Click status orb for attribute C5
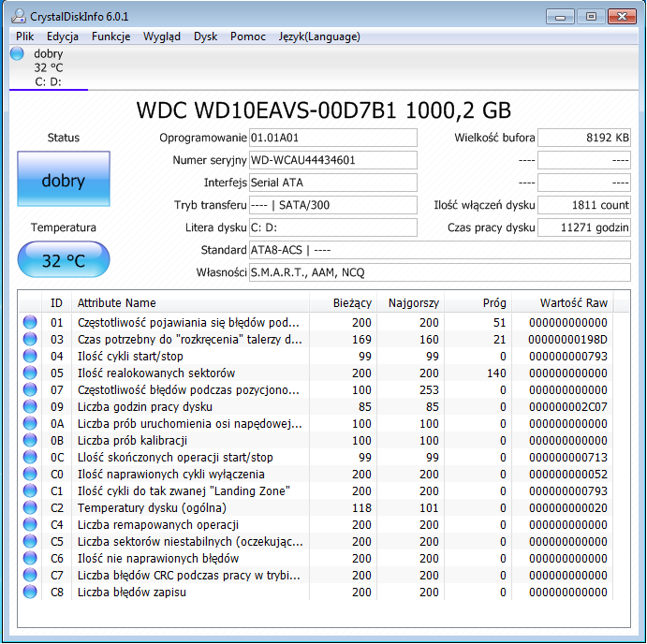Screen dimensions: 647x644 point(30,541)
